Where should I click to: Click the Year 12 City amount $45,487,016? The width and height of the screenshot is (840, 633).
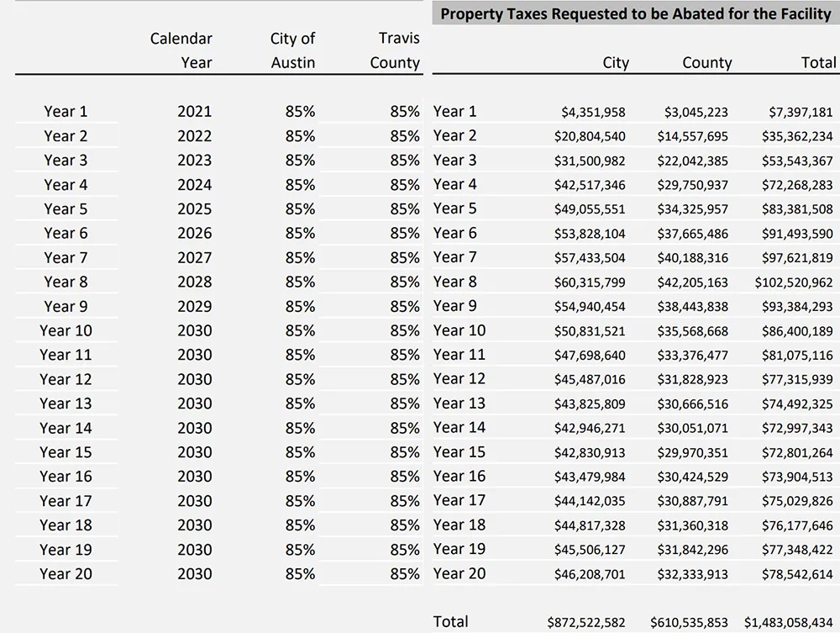coord(590,380)
